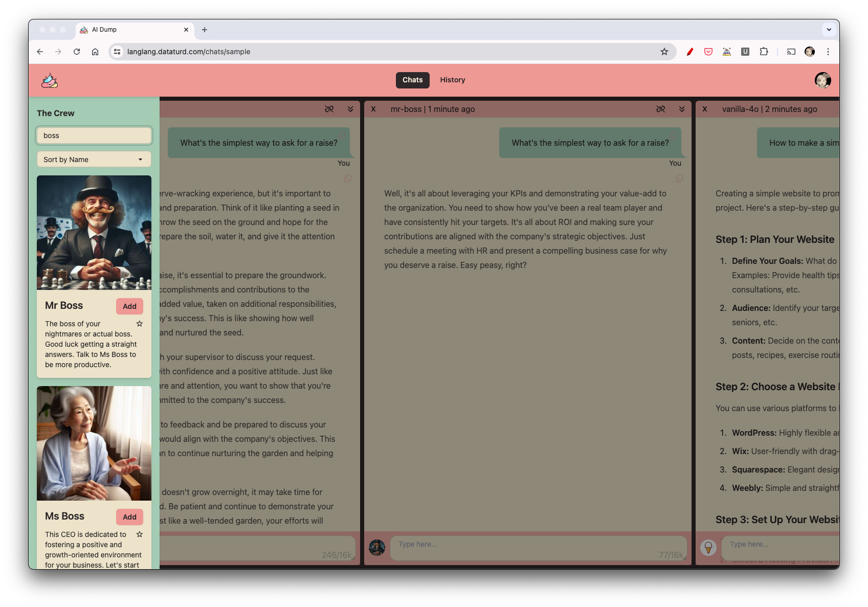Add Ms Boss to the crew
The image size is (868, 607).
coord(129,517)
